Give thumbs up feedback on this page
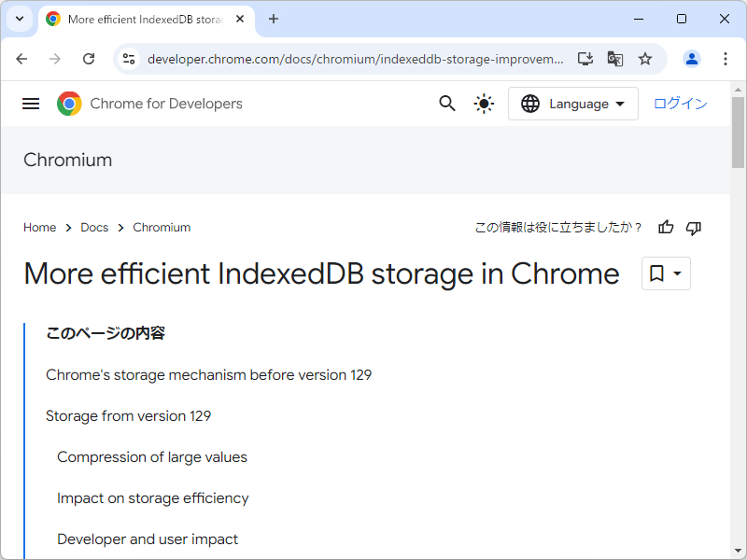Viewport: 747px width, 560px height. 665,227
